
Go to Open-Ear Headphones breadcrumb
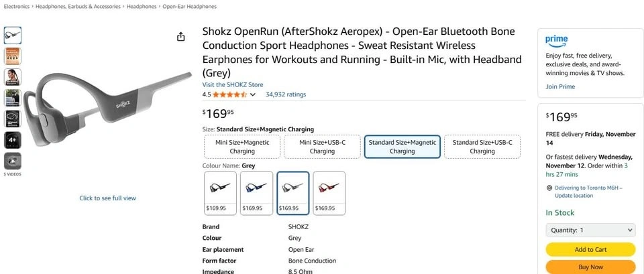pyautogui.click(x=190, y=6)
